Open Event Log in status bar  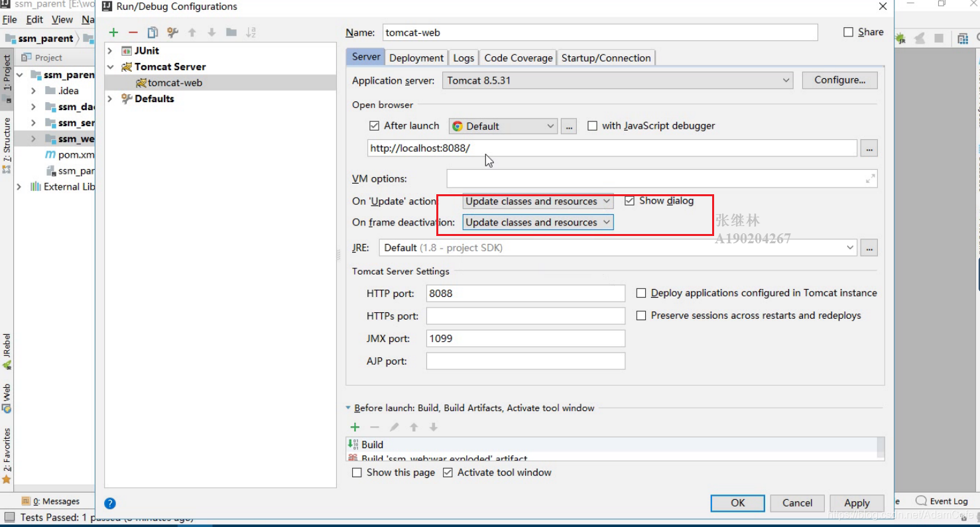click(942, 501)
